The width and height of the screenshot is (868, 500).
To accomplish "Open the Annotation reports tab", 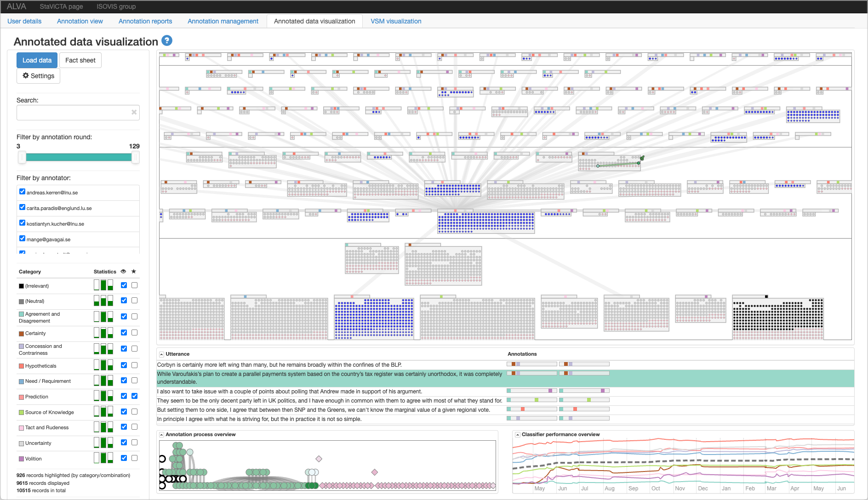I will click(145, 21).
